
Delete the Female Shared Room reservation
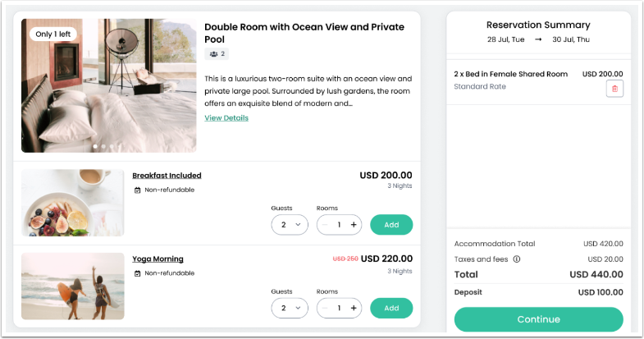[x=614, y=89]
